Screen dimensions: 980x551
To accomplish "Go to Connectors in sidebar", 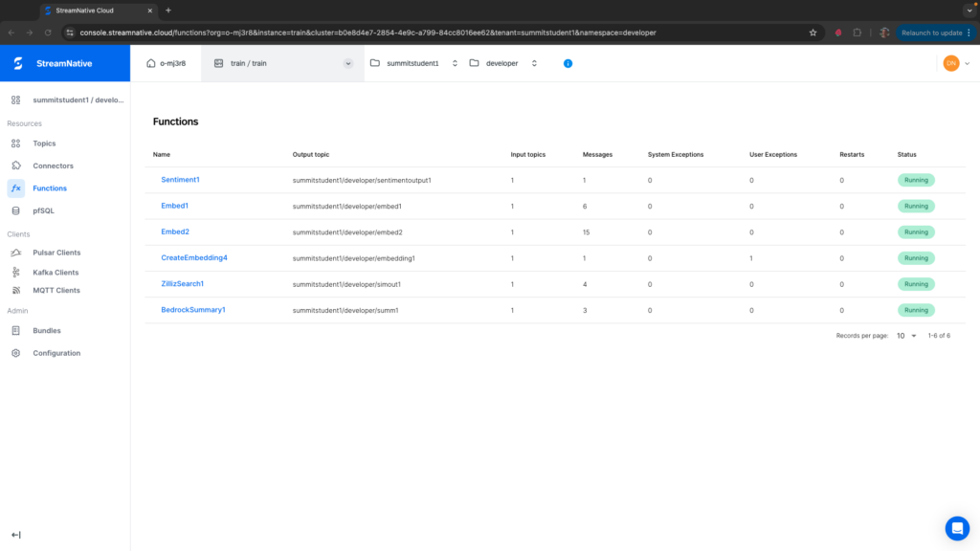I will click(x=53, y=165).
